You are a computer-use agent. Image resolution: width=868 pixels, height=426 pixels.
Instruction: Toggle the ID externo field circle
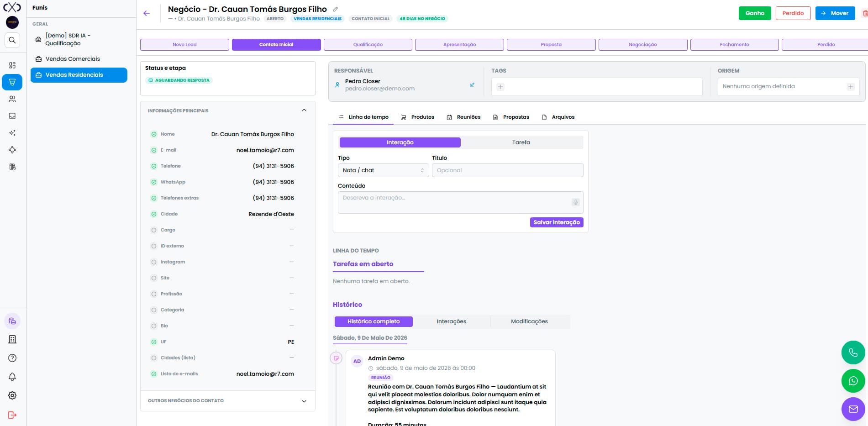click(x=154, y=246)
